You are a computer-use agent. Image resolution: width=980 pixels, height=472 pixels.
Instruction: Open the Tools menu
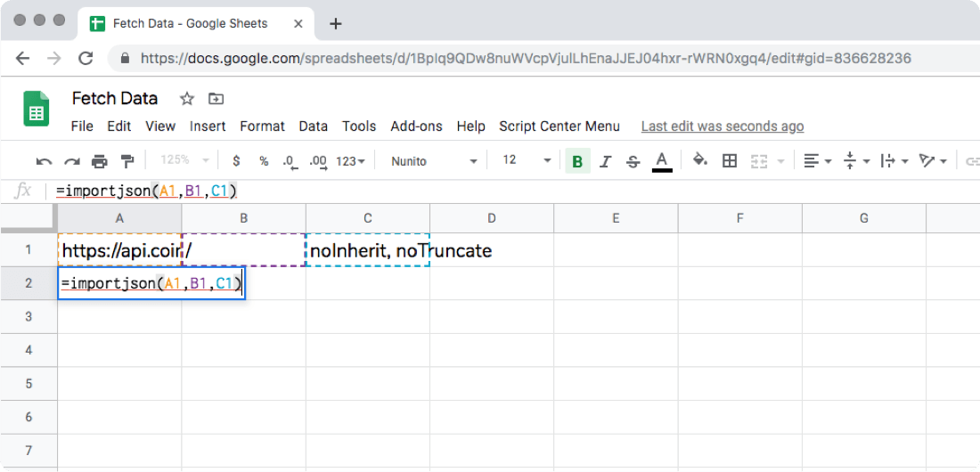pos(359,126)
